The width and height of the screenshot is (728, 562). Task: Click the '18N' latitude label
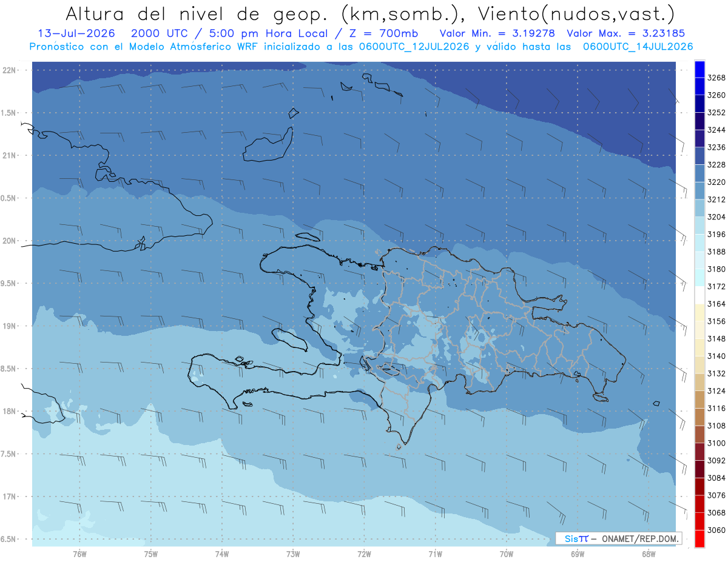[9, 412]
